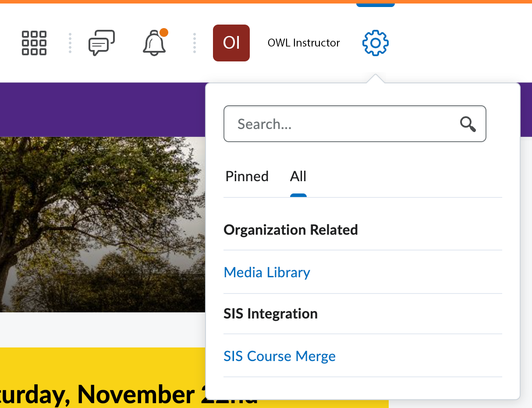Image resolution: width=532 pixels, height=408 pixels.
Task: Open the course selector waffle menu
Action: [34, 43]
